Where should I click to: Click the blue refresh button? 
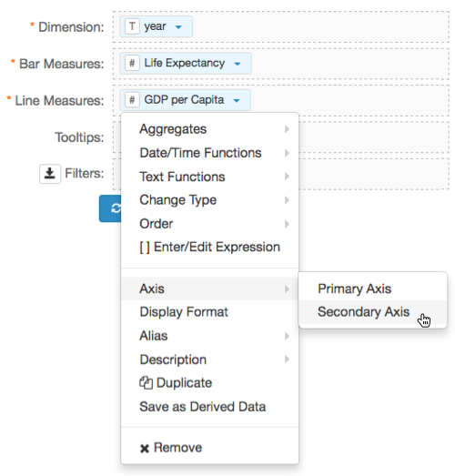110,208
